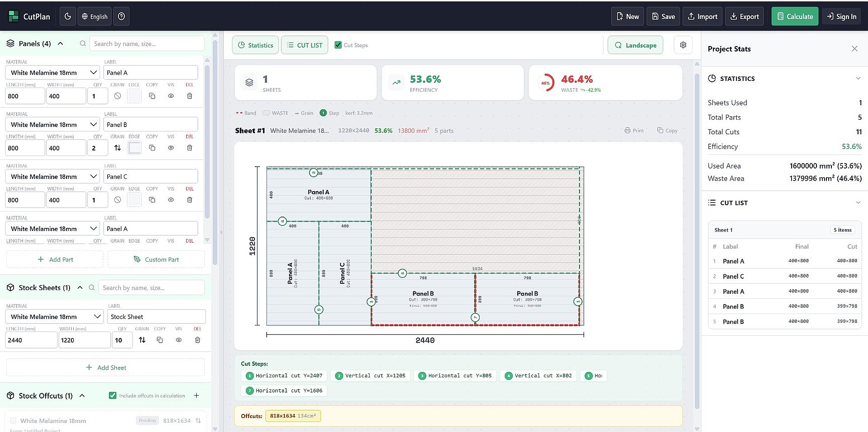The image size is (868, 432).
Task: Toggle visibility of Stock Sheet
Action: 179,340
